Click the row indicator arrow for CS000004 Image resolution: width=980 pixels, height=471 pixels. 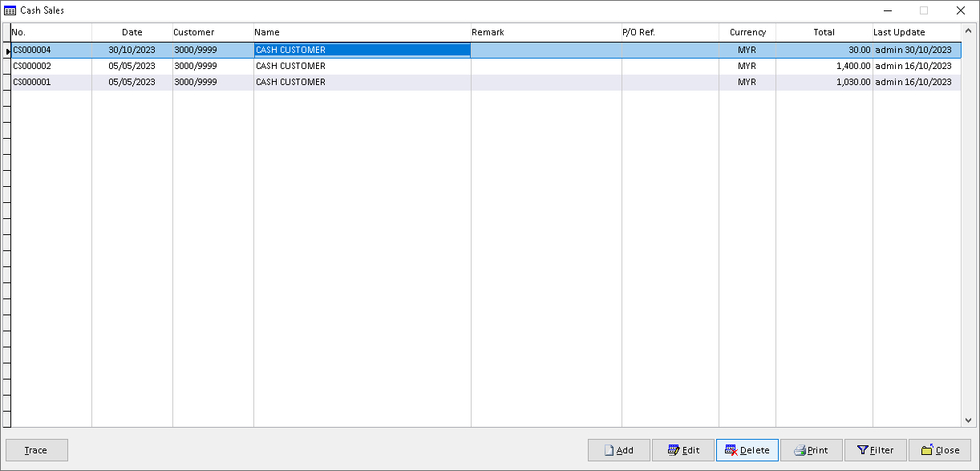point(7,51)
